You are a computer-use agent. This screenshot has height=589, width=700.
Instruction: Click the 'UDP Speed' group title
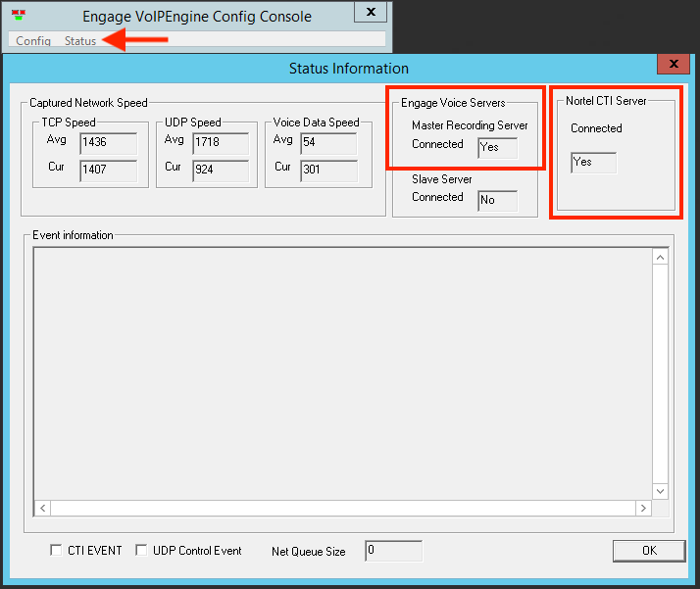tap(193, 123)
